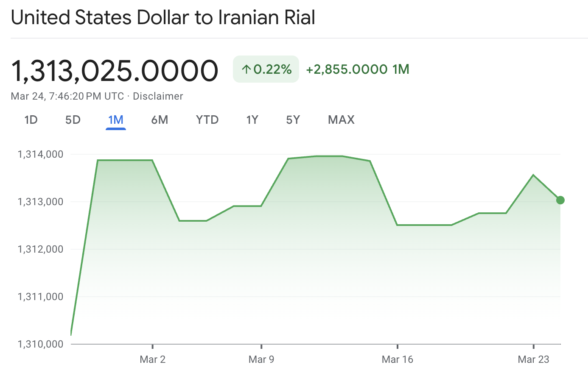Open the YTD chart view
Viewport: 588px width, 373px height.
point(207,120)
